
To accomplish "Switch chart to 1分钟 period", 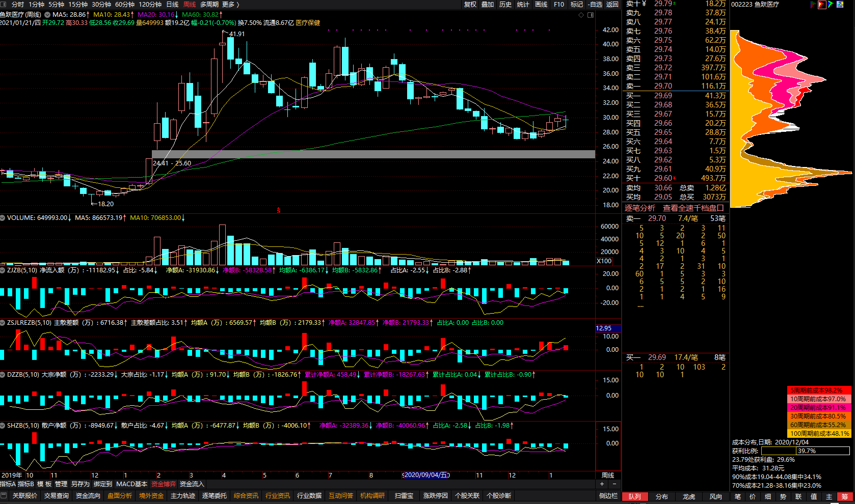I will 36,5.
